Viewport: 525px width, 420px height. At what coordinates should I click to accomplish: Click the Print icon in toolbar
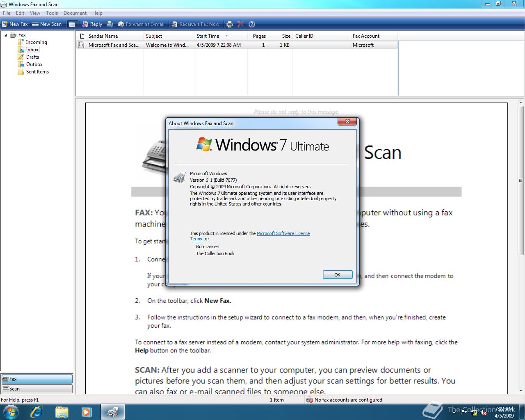(x=230, y=24)
